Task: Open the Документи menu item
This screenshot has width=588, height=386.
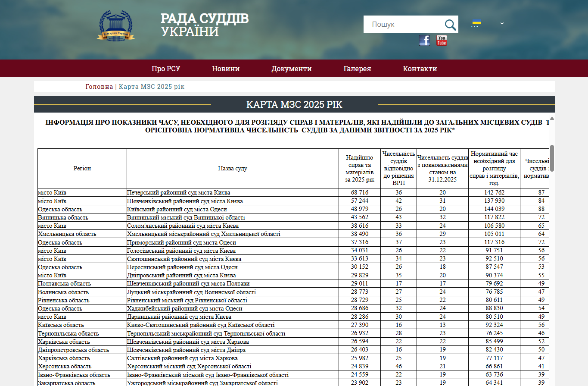Action: coord(291,69)
